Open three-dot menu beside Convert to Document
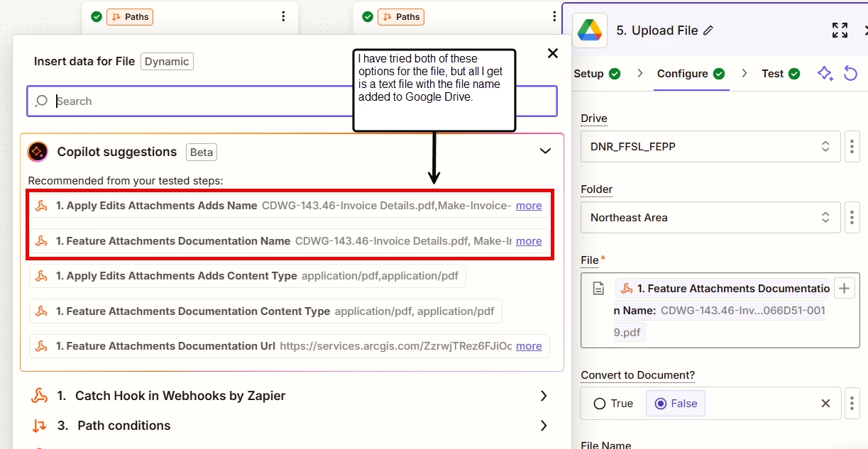868x449 pixels. pos(852,403)
